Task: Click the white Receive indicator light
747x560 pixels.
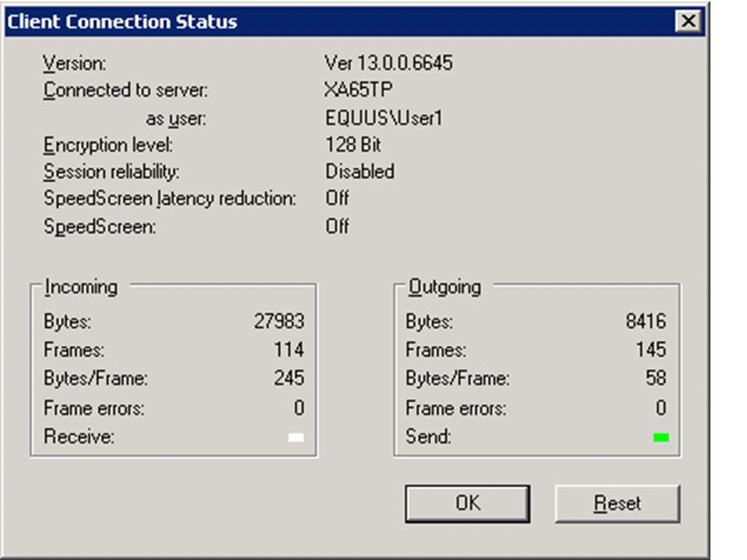Action: coord(296,438)
